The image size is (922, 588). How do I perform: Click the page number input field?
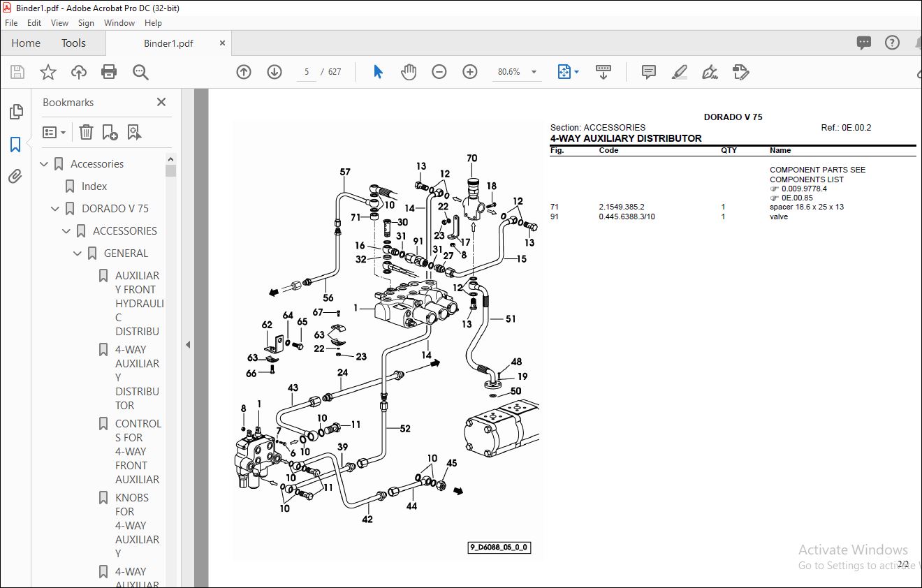(x=306, y=72)
